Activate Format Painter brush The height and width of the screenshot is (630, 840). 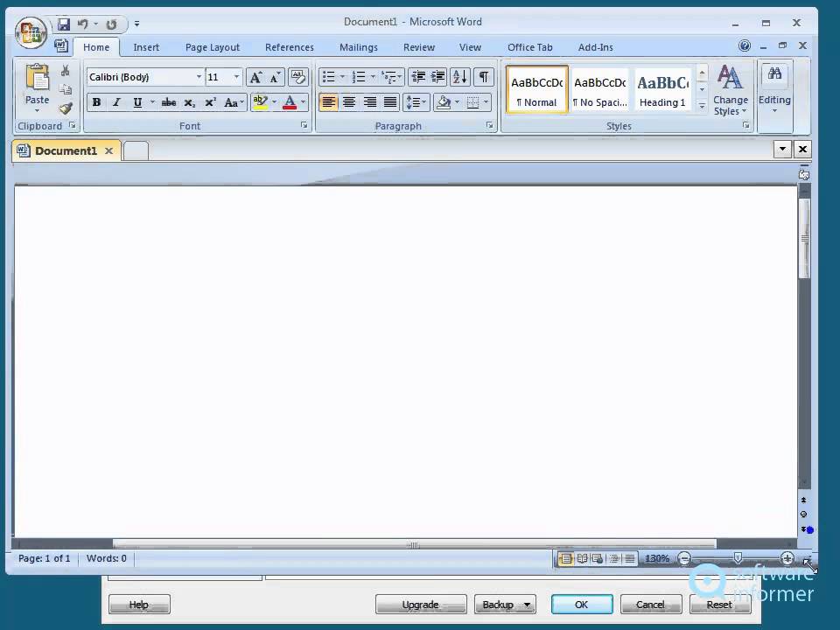pos(66,108)
